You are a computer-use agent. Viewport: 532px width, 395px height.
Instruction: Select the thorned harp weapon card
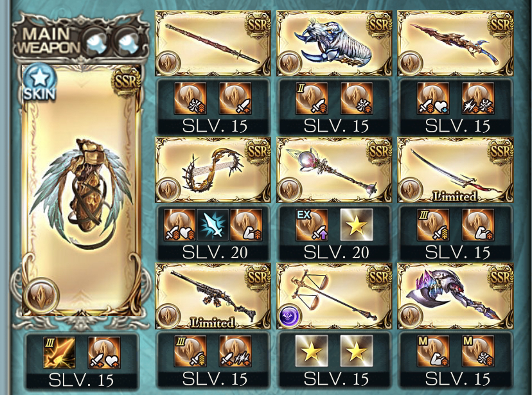point(213,170)
